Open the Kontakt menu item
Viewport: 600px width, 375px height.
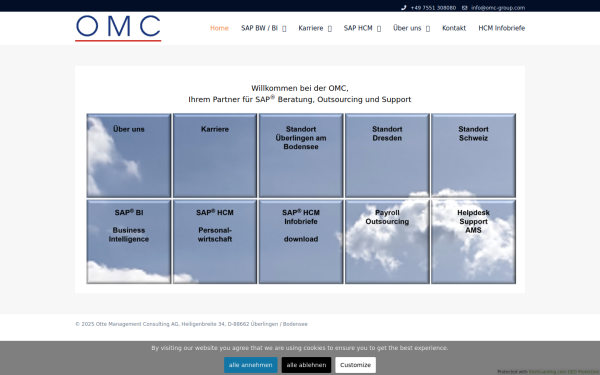pyautogui.click(x=454, y=28)
